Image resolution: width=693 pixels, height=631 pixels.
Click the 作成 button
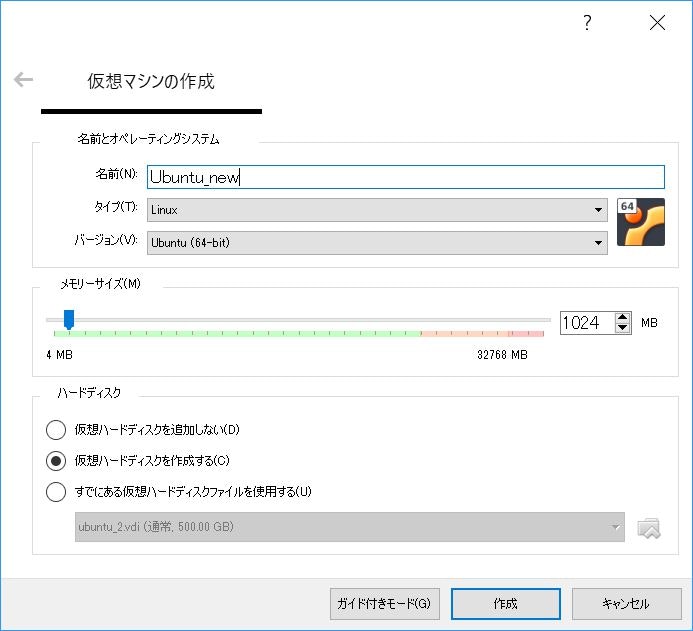point(506,604)
